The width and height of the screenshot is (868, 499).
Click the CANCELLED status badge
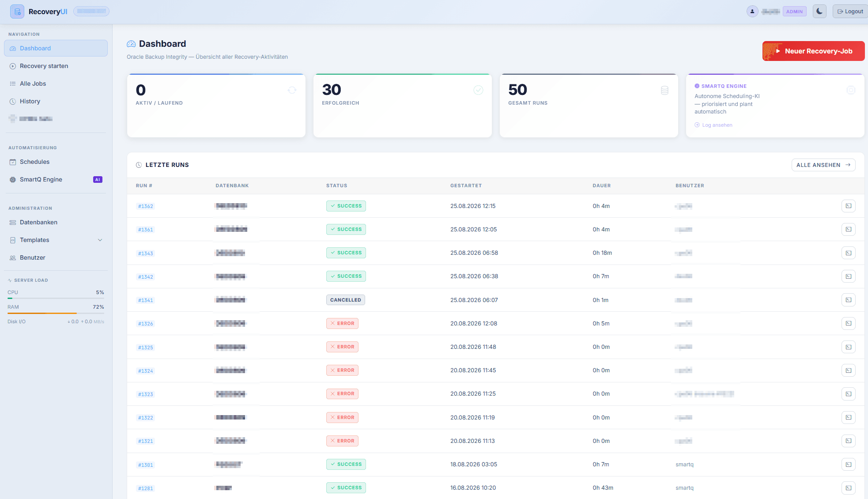(345, 300)
